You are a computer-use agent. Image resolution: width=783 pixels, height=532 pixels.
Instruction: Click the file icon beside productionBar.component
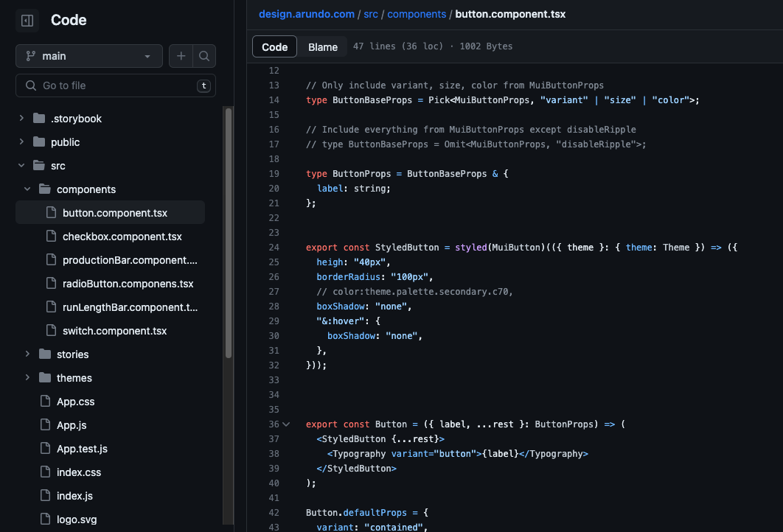(51, 259)
